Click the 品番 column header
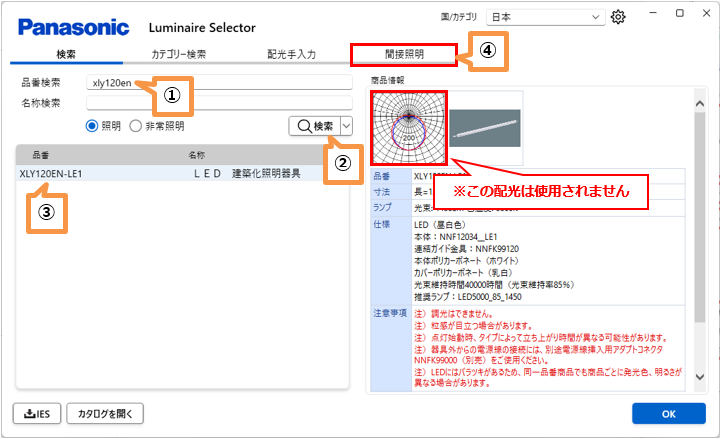The image size is (721, 439). [41, 155]
